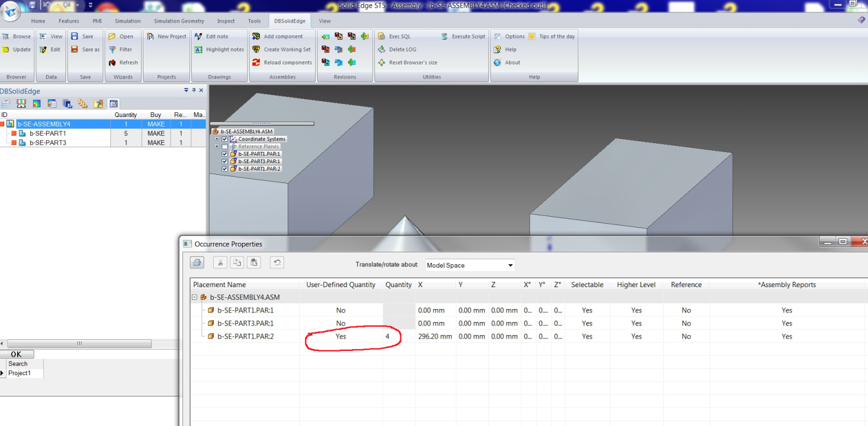The height and width of the screenshot is (426, 868).
Task: Go to the PMI ribbon tab
Action: [97, 21]
